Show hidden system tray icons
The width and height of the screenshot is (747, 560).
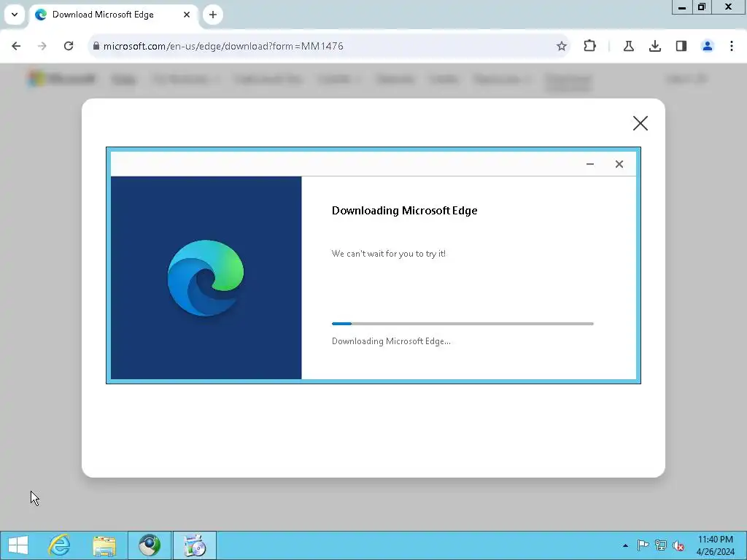(x=625, y=545)
